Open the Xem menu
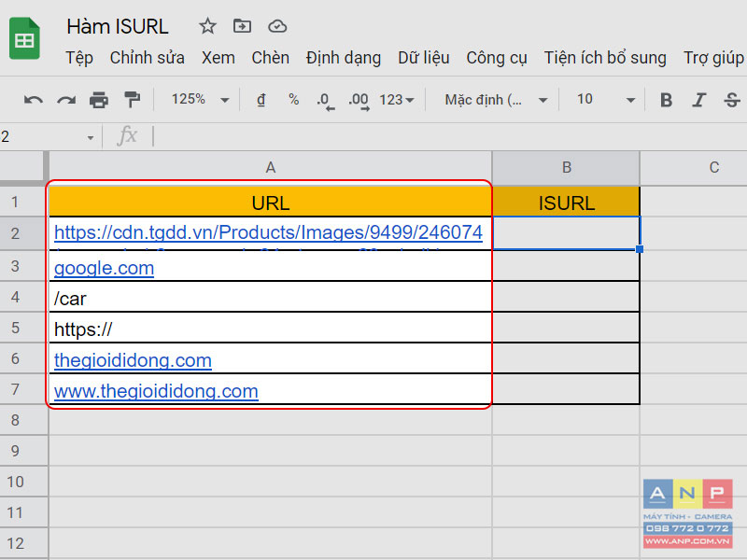 218,58
